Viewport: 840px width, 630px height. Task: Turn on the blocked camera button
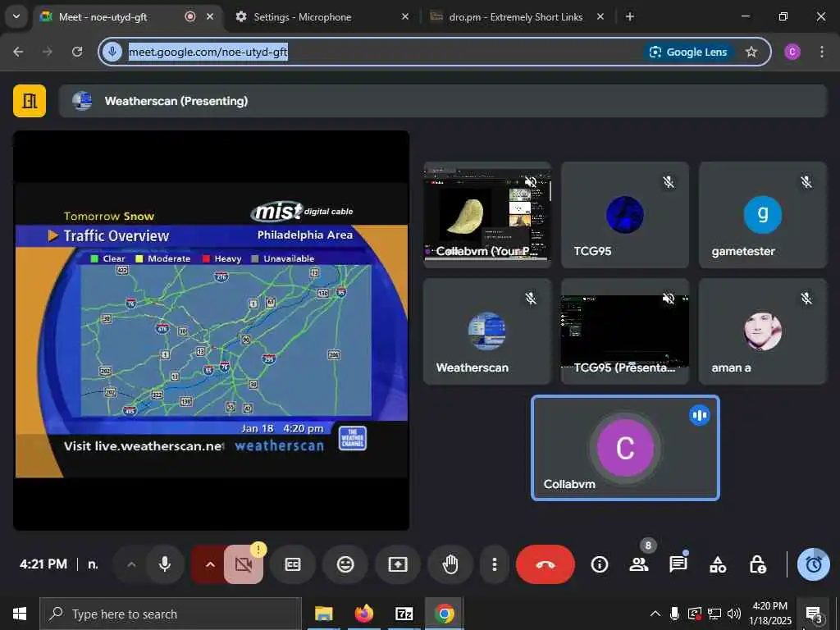244,564
